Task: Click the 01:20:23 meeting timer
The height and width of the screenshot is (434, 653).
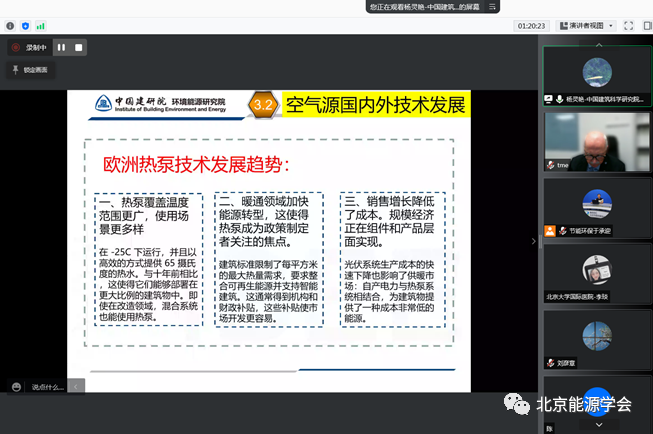Action: [531, 26]
